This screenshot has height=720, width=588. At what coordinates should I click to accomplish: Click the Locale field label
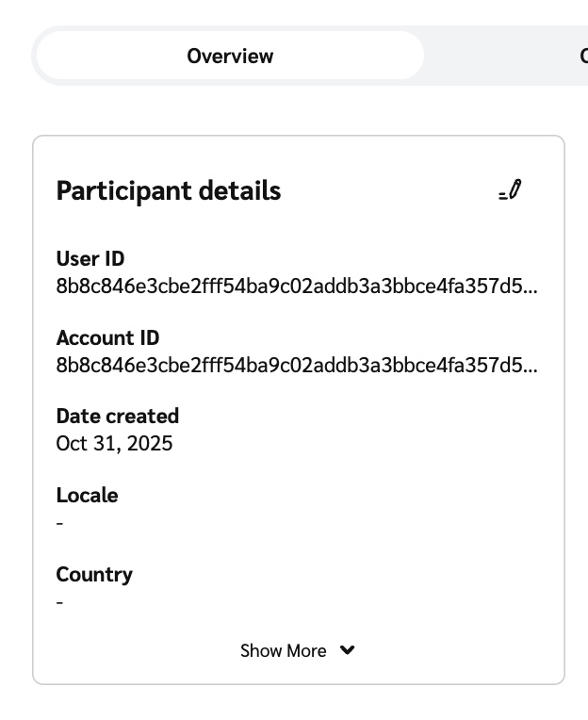[x=87, y=495]
